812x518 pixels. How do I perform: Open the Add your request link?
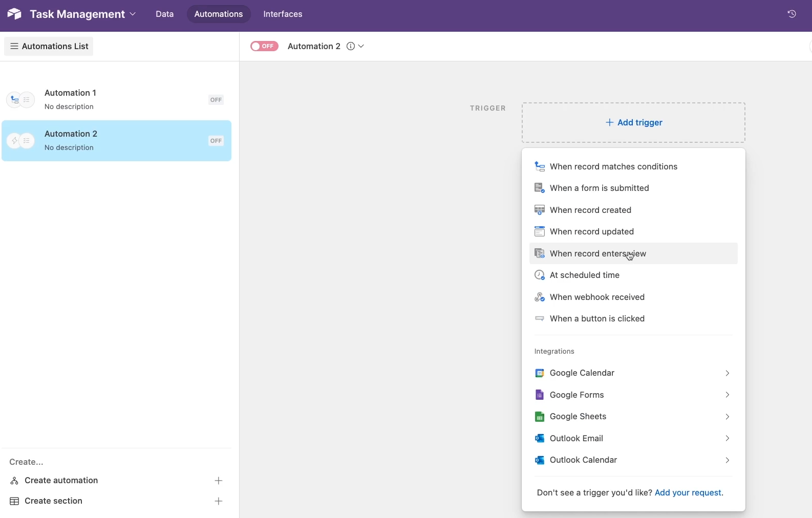coord(688,492)
